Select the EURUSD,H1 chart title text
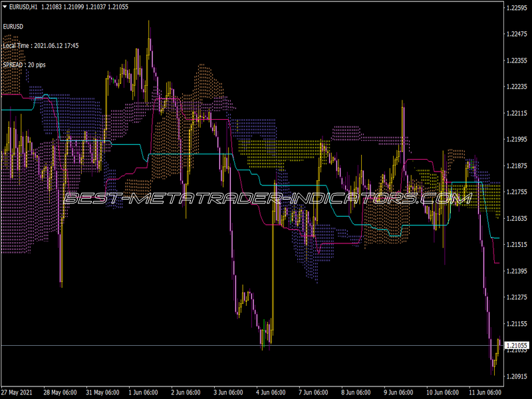This screenshot has height=399, width=532. 23,7
